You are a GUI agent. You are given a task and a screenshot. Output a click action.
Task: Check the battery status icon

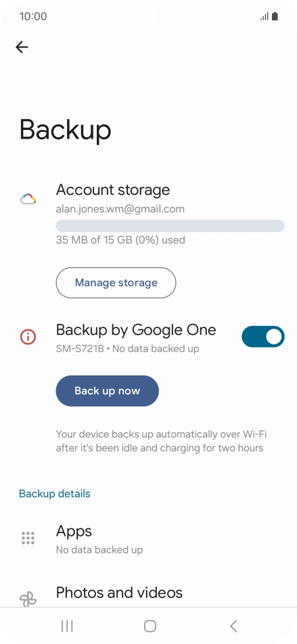(x=275, y=16)
